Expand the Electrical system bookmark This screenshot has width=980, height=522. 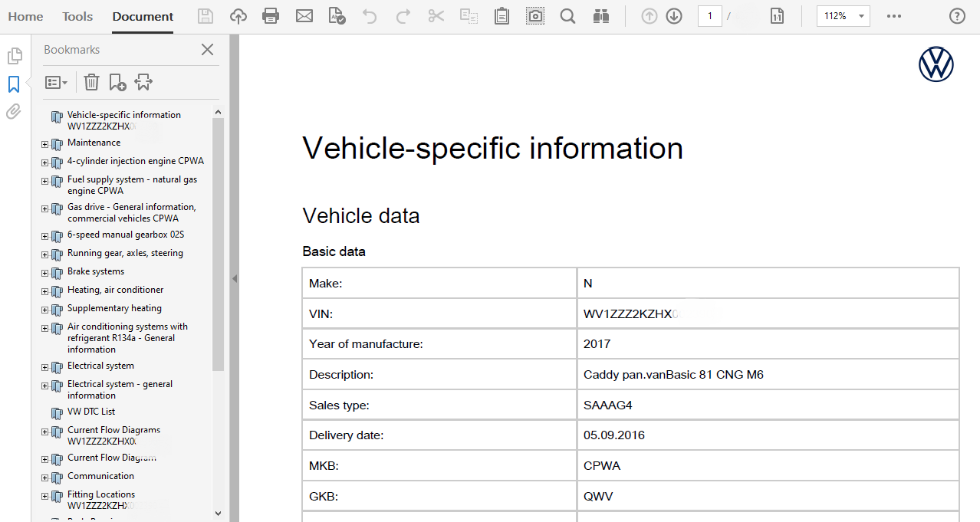click(x=45, y=367)
